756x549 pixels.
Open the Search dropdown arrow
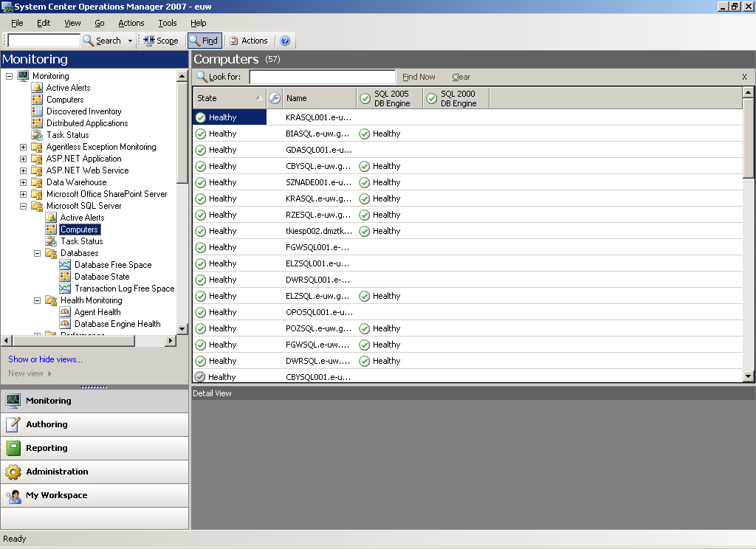pyautogui.click(x=130, y=41)
